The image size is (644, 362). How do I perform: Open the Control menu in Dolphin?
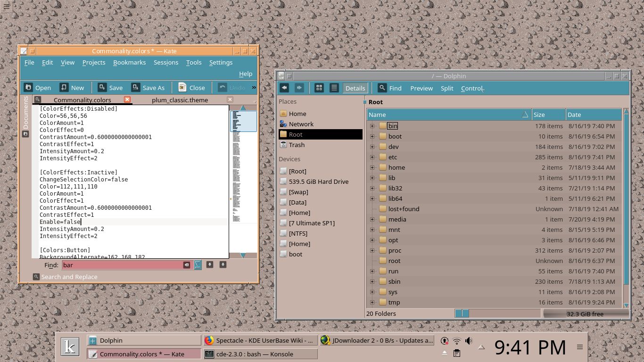(x=471, y=88)
